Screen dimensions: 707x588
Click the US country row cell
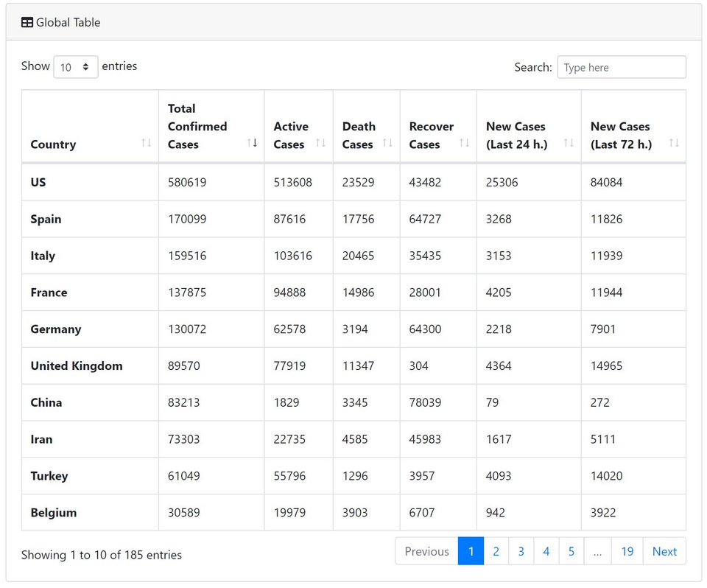pos(38,182)
